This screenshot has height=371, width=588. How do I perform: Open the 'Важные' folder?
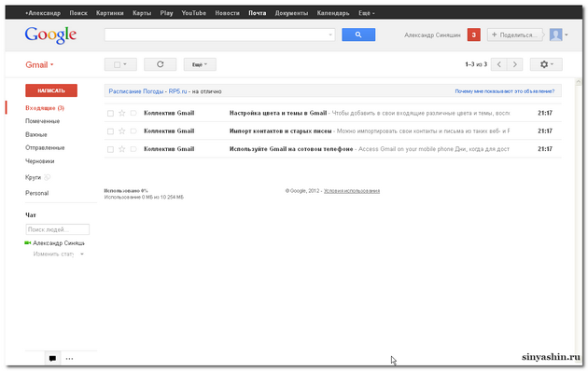pyautogui.click(x=36, y=134)
